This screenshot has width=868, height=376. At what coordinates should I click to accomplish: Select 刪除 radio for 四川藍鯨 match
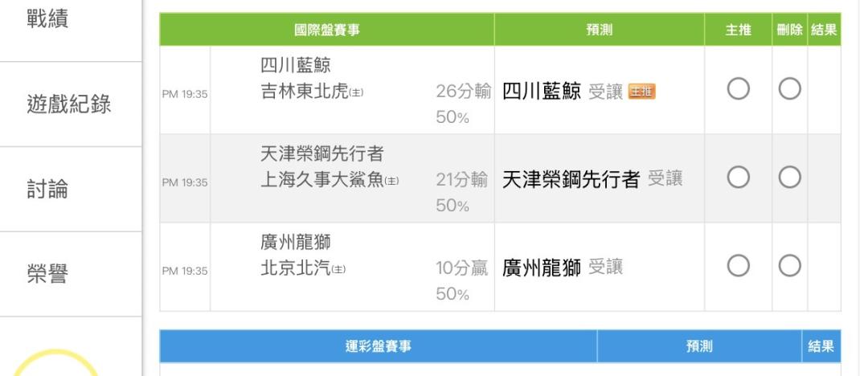[x=790, y=91]
